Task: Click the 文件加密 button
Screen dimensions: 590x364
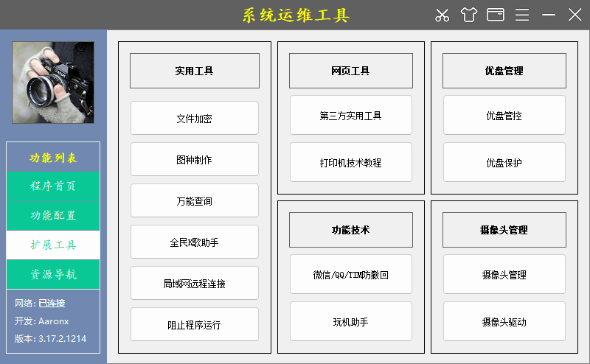Action: [195, 118]
